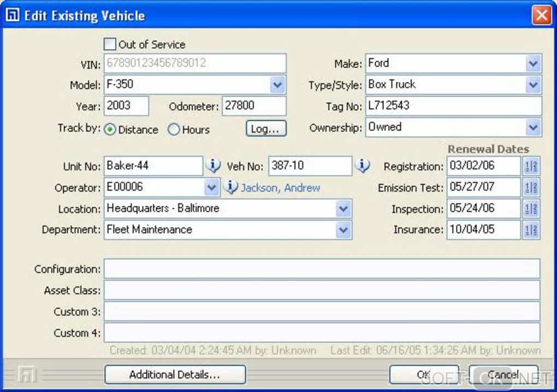
Task: Expand the Type/Style dropdown
Action: [x=533, y=85]
